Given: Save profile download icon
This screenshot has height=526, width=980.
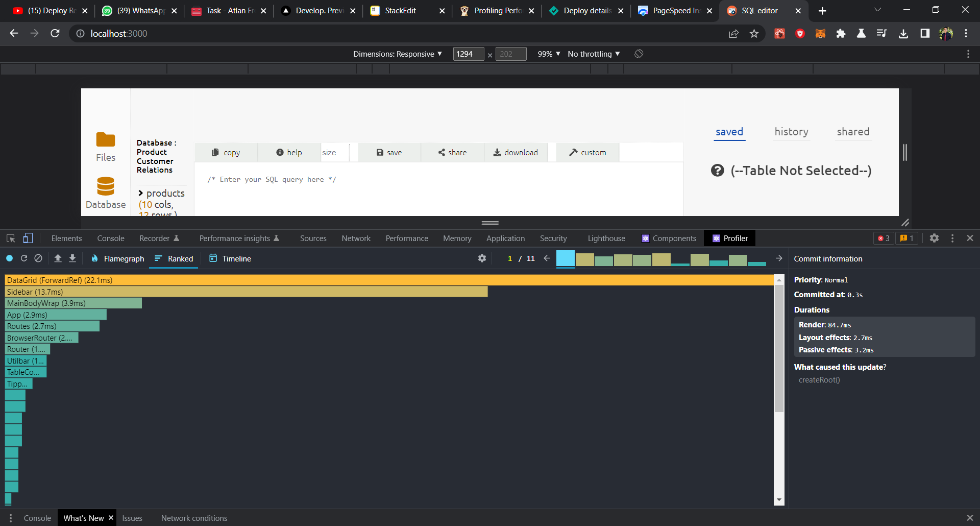Looking at the screenshot, I should pos(72,258).
